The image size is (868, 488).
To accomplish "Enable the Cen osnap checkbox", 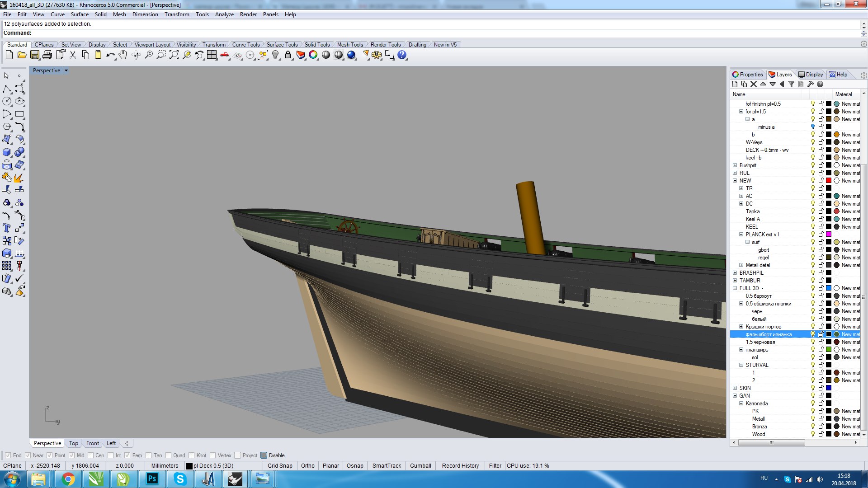I will tap(91, 455).
